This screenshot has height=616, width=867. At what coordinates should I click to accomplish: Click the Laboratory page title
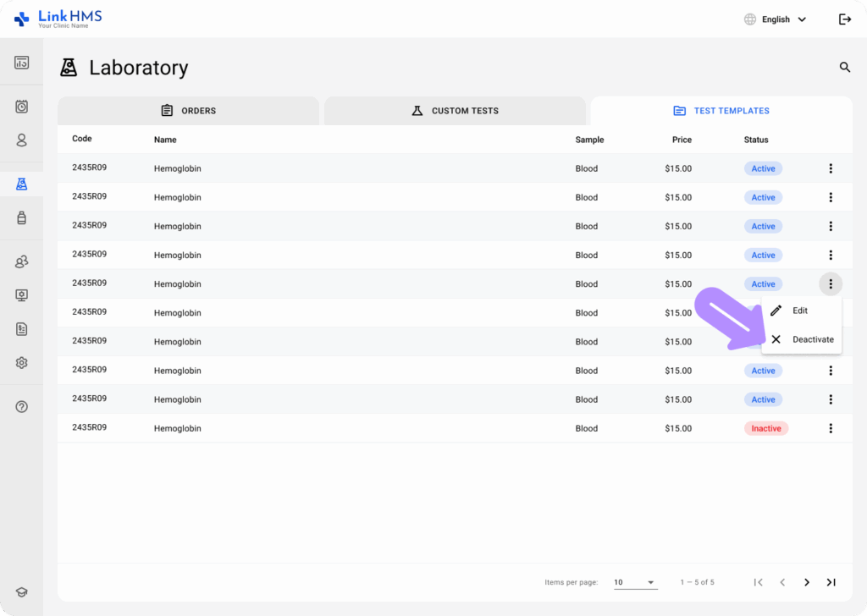139,68
